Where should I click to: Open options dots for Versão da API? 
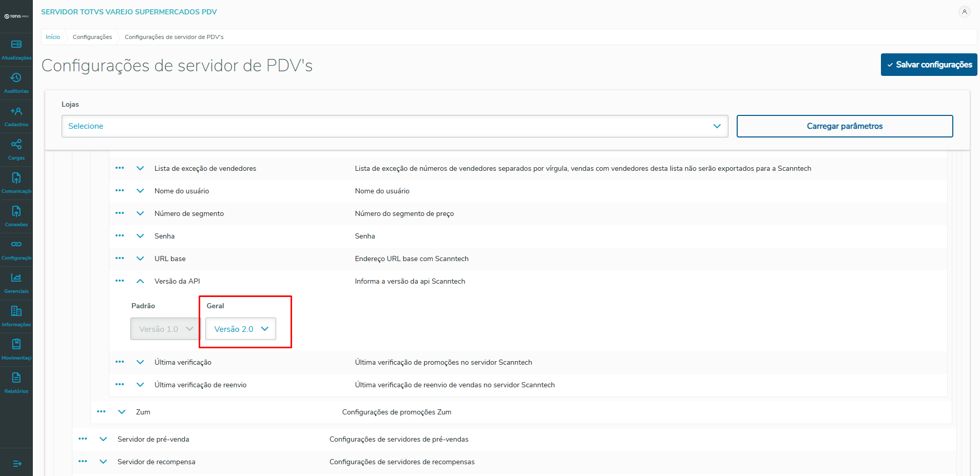coord(120,281)
